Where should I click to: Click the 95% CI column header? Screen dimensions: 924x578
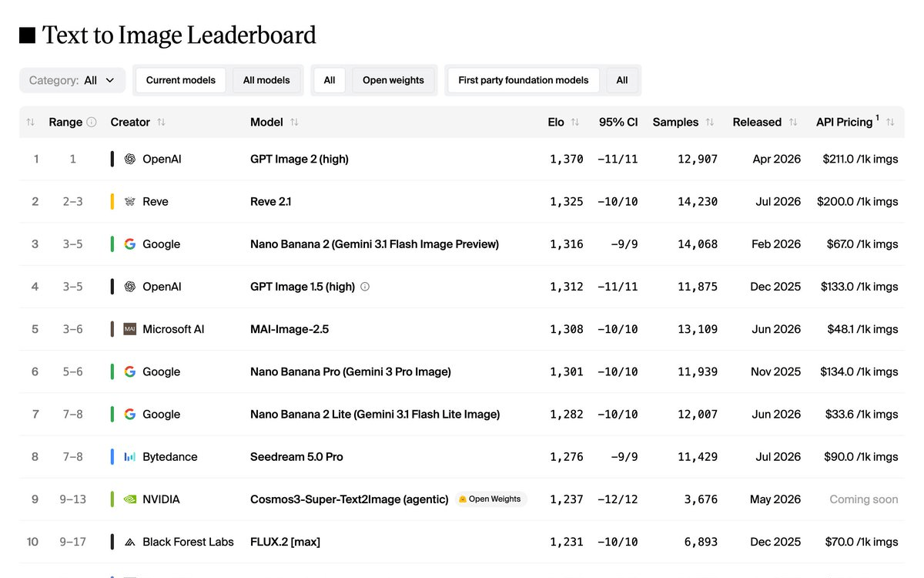(618, 122)
